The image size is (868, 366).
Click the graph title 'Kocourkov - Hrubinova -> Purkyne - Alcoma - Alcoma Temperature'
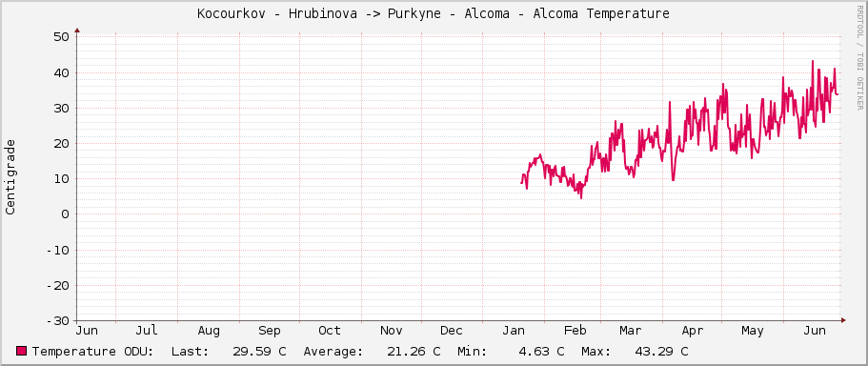(434, 14)
